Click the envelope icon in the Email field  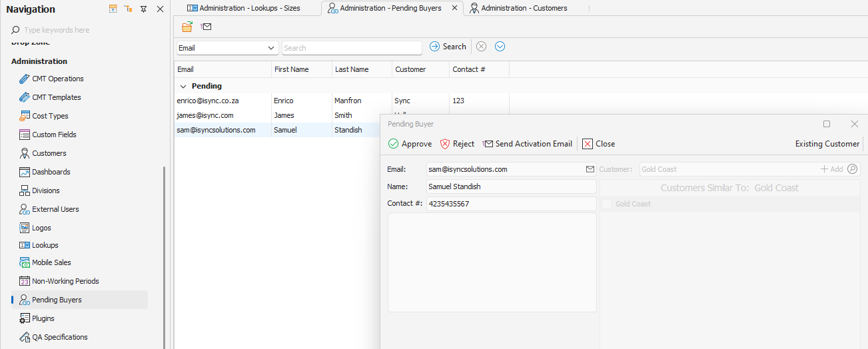coord(590,169)
